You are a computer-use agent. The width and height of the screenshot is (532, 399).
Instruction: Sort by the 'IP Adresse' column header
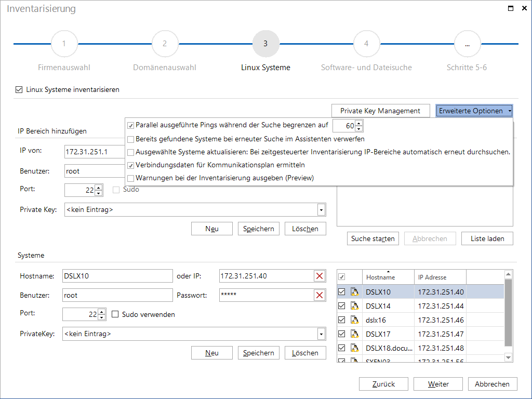(x=440, y=277)
